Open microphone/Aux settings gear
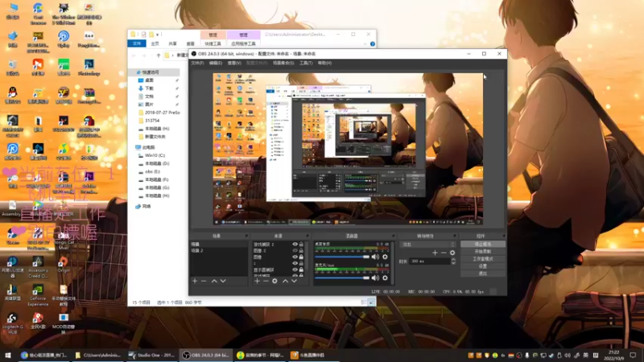This screenshot has width=644, height=362. (385, 278)
